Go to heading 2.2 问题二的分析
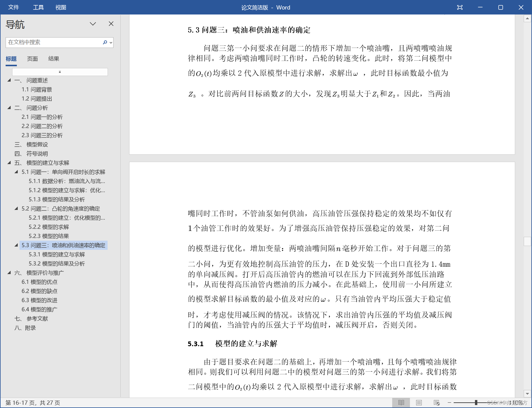The height and width of the screenshot is (408, 532). tap(42, 126)
